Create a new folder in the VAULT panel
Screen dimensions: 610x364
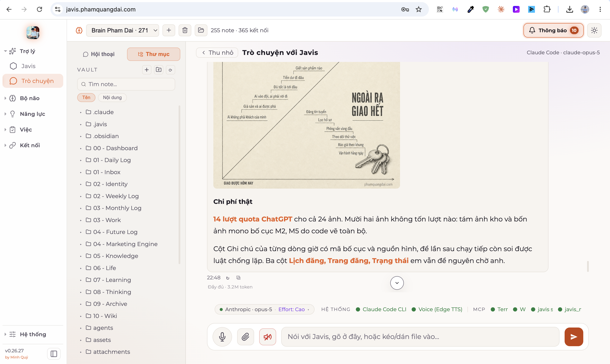tap(159, 70)
